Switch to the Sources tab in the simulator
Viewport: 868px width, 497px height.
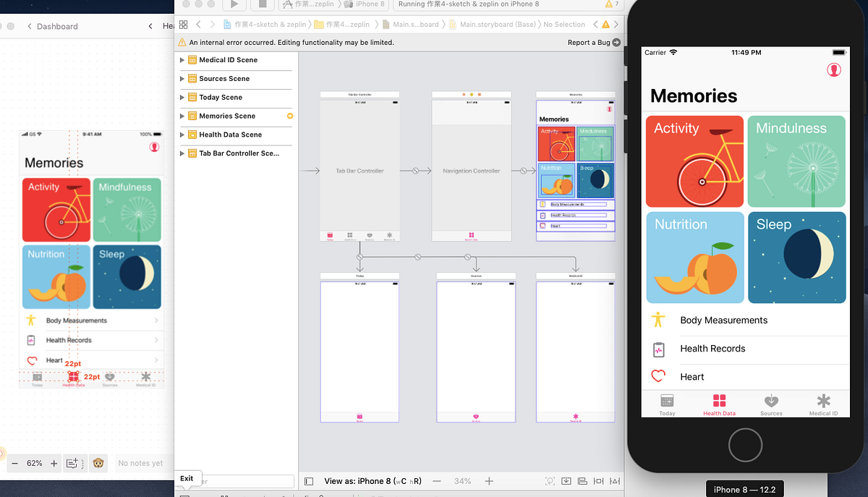pyautogui.click(x=771, y=404)
